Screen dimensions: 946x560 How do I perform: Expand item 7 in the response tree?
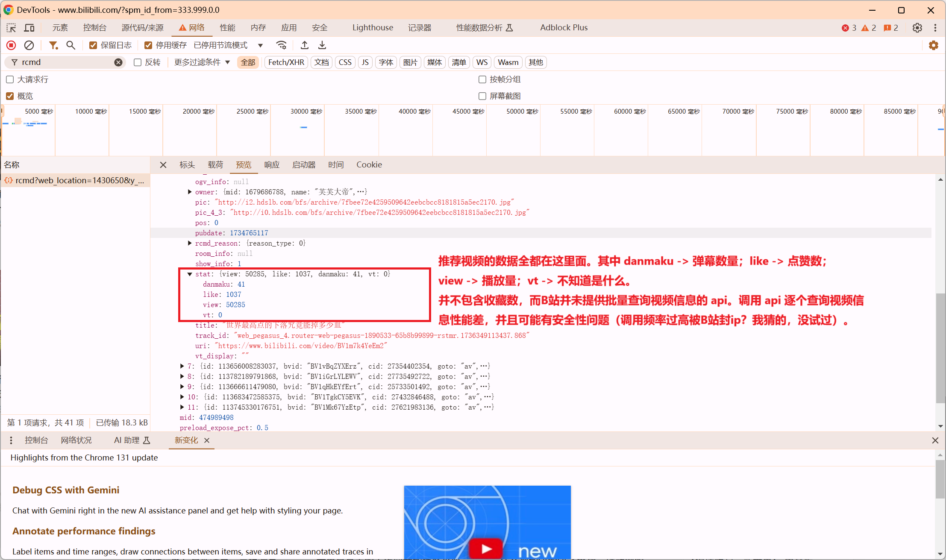[182, 366]
